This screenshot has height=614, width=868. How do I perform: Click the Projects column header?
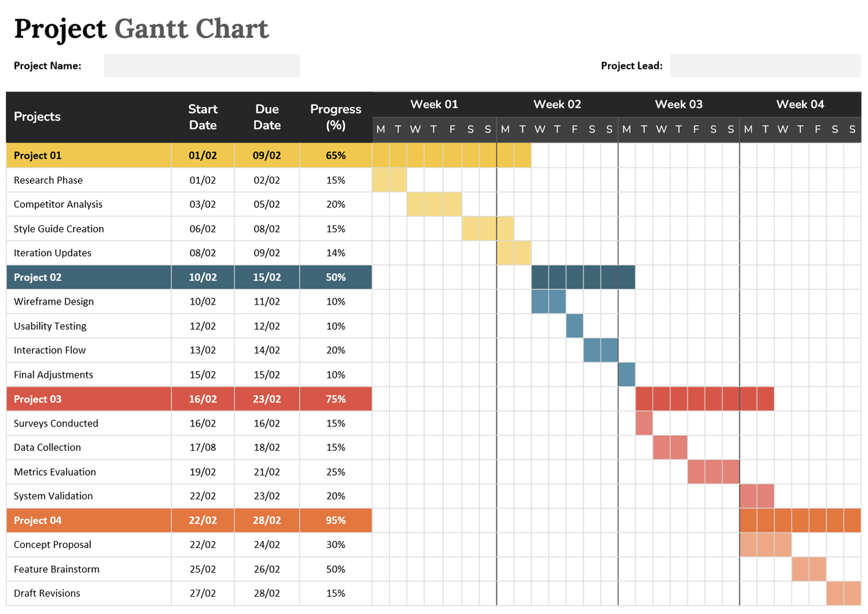[x=36, y=116]
